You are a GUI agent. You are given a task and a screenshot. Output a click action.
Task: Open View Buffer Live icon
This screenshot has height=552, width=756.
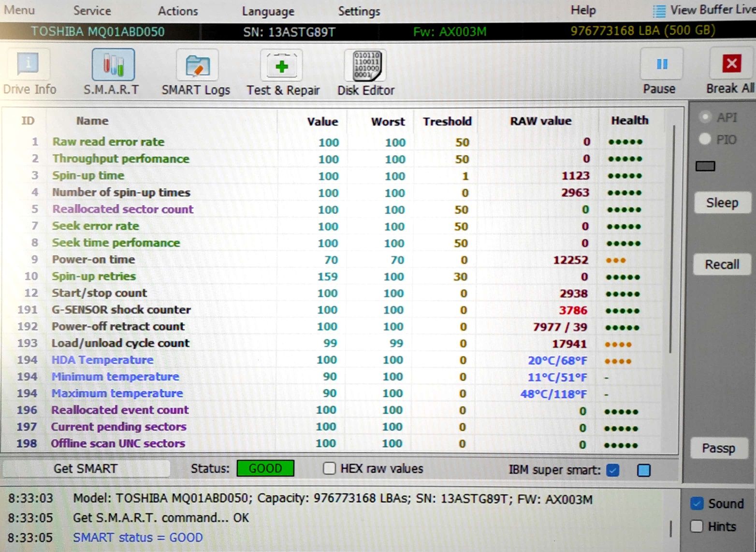pos(659,11)
